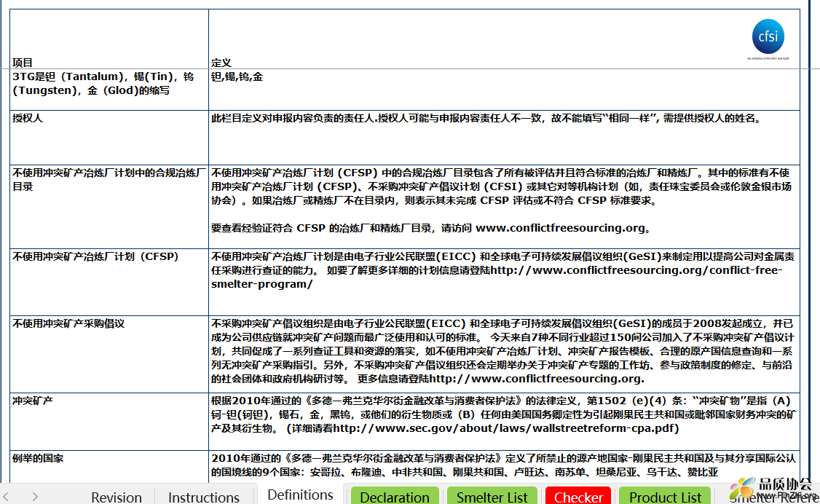Go to the Smelter List tab
This screenshot has height=504, width=820.
click(x=492, y=497)
